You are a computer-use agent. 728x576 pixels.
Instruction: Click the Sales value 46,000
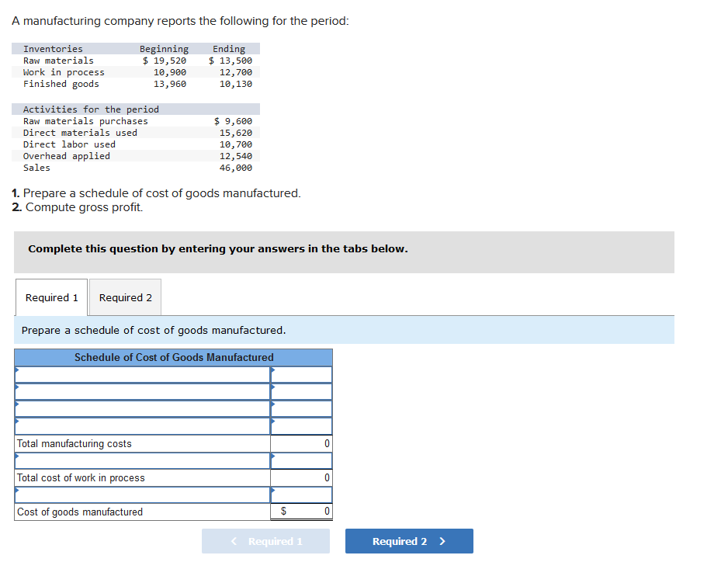click(x=236, y=168)
